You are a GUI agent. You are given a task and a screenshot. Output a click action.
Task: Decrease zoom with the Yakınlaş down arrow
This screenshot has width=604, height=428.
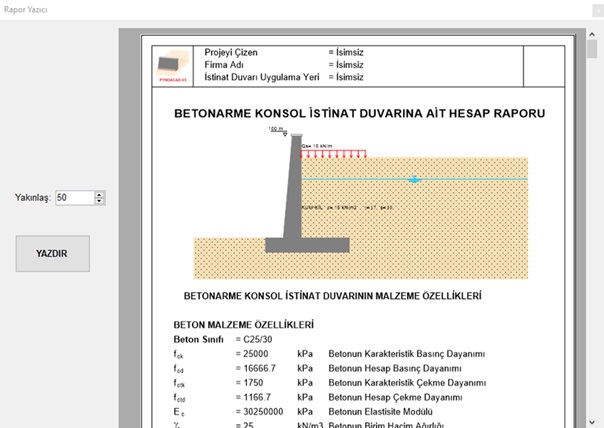[100, 202]
